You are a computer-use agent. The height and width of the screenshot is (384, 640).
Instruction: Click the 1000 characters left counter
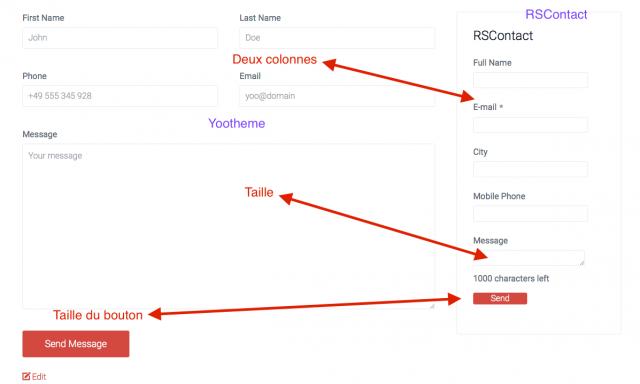pos(511,278)
